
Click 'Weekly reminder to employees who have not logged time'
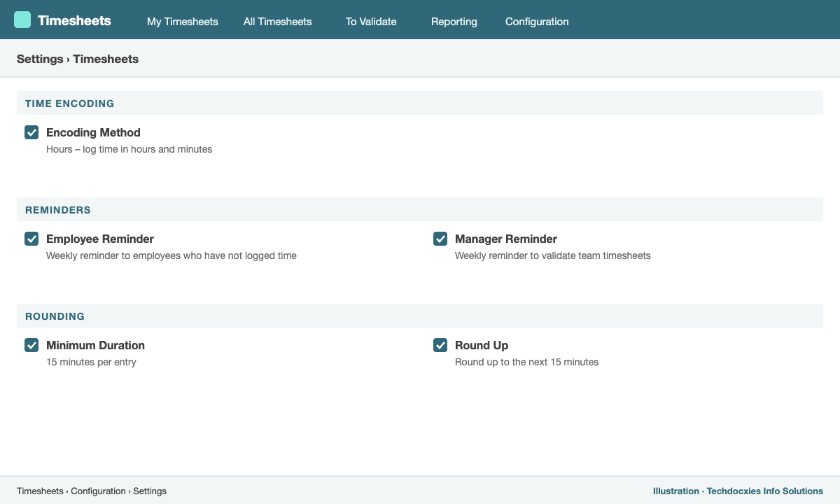171,255
